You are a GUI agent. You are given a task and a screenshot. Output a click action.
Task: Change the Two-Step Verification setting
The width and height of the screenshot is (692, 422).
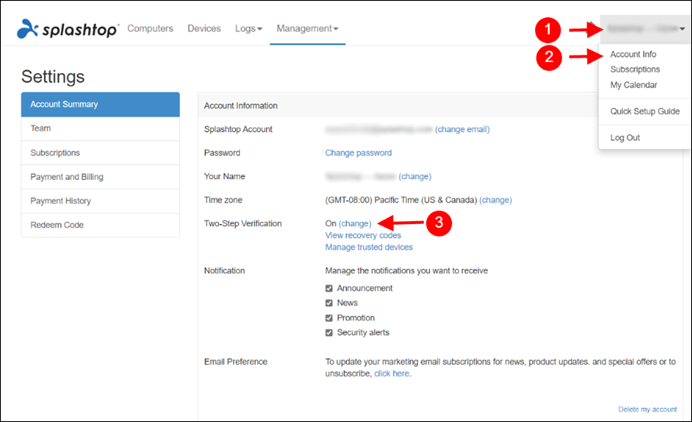click(355, 223)
